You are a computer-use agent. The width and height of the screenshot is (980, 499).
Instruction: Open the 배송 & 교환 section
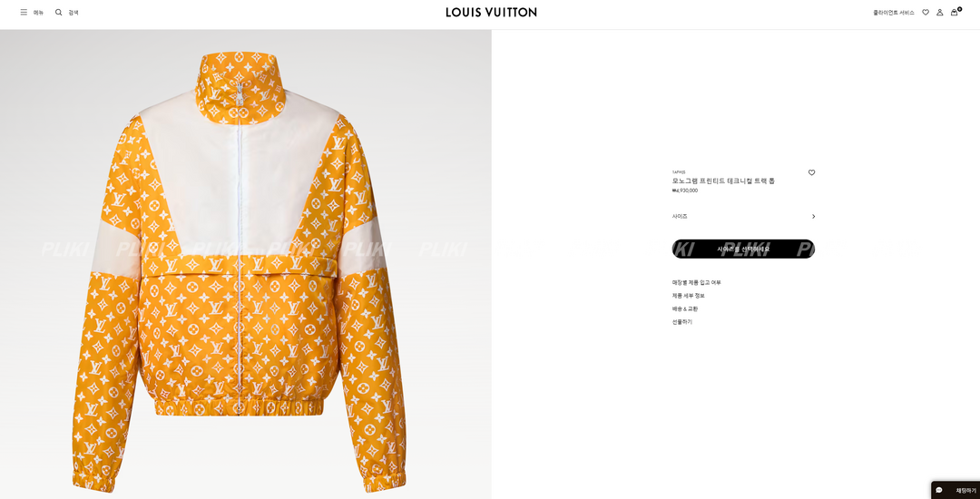(x=685, y=308)
